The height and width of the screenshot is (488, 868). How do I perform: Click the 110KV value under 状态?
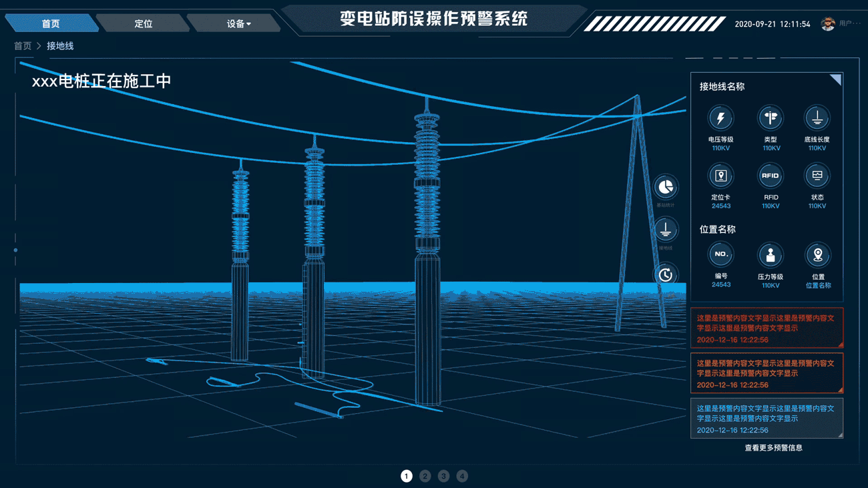pyautogui.click(x=817, y=206)
